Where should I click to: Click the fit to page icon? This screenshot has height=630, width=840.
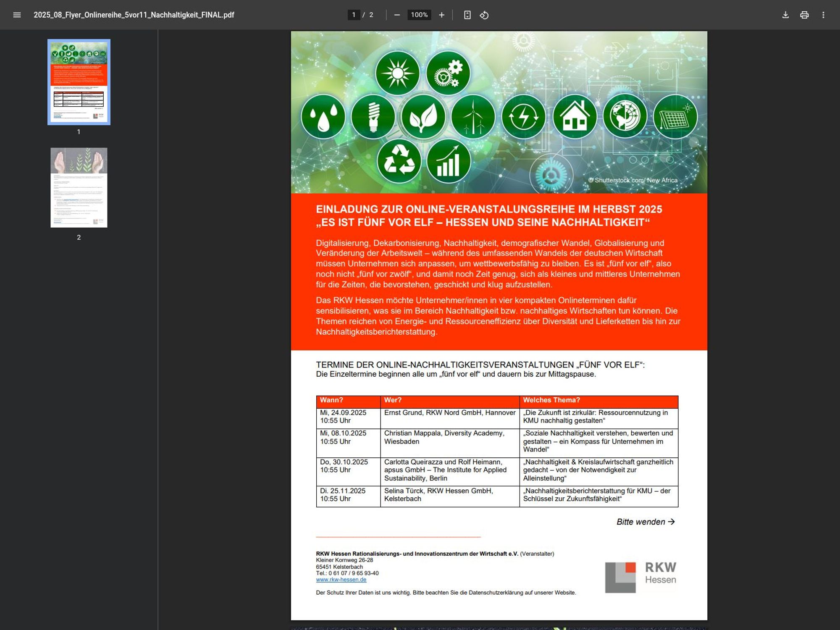pos(467,15)
